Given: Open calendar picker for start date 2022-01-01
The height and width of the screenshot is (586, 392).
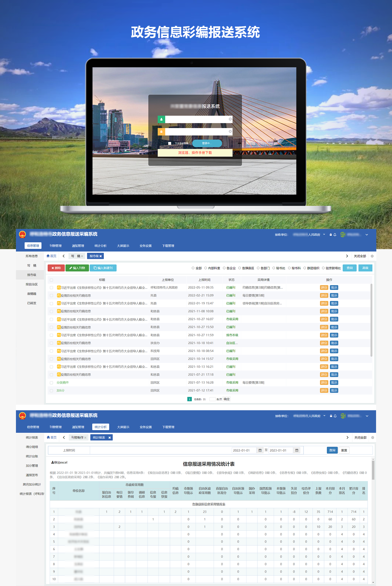Looking at the screenshot, I should 260,450.
